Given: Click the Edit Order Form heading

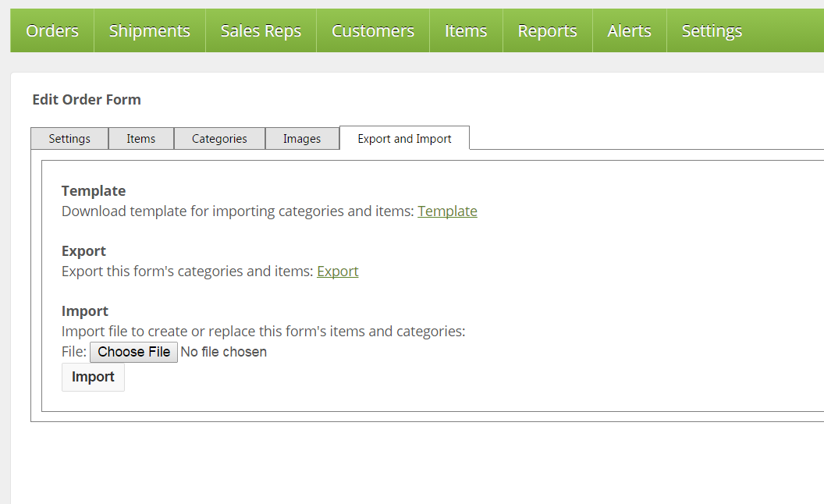Looking at the screenshot, I should (87, 100).
